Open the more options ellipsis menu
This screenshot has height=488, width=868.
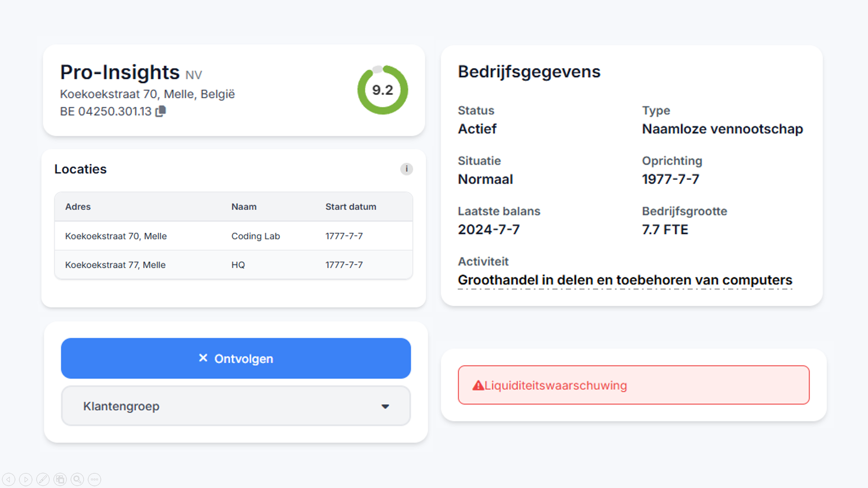tap(94, 479)
